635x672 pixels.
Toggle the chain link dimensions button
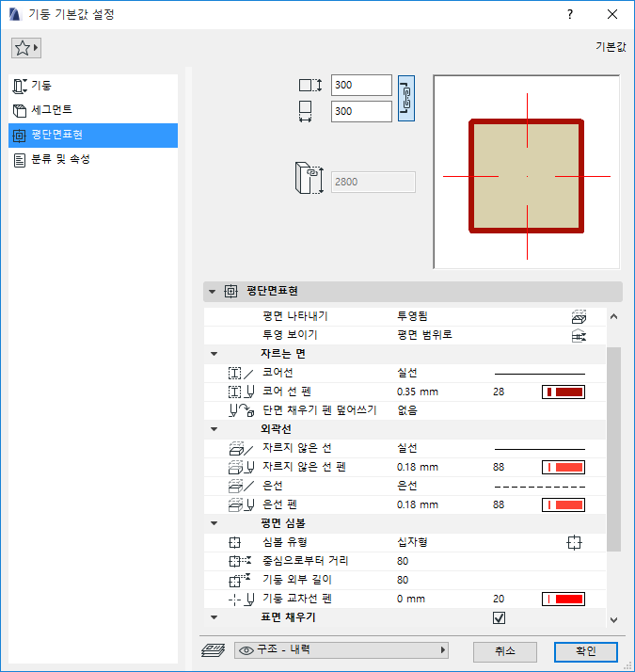coord(406,99)
